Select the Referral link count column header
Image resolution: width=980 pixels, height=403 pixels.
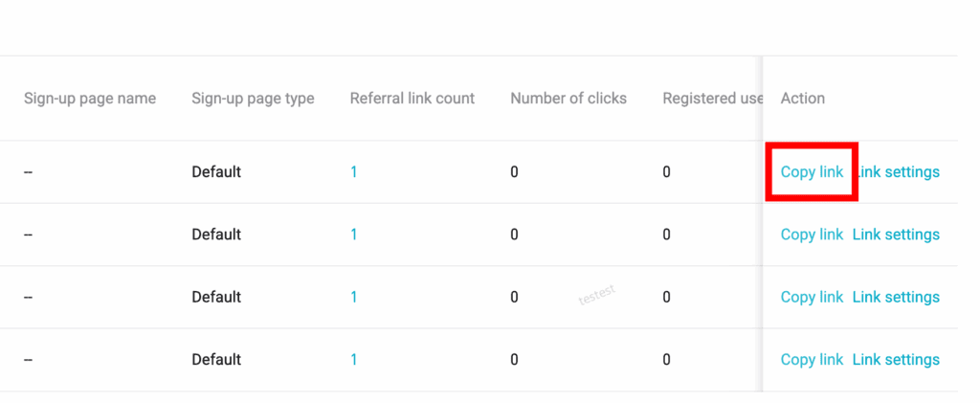412,99
